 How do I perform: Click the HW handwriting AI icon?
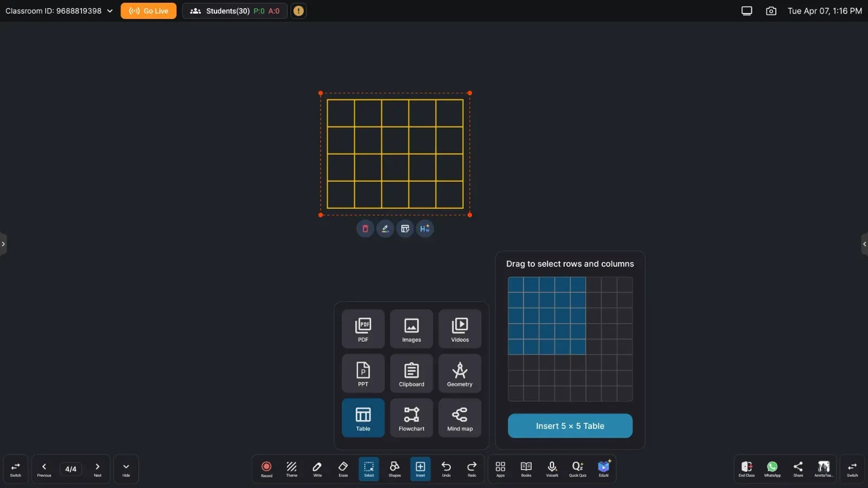click(425, 229)
